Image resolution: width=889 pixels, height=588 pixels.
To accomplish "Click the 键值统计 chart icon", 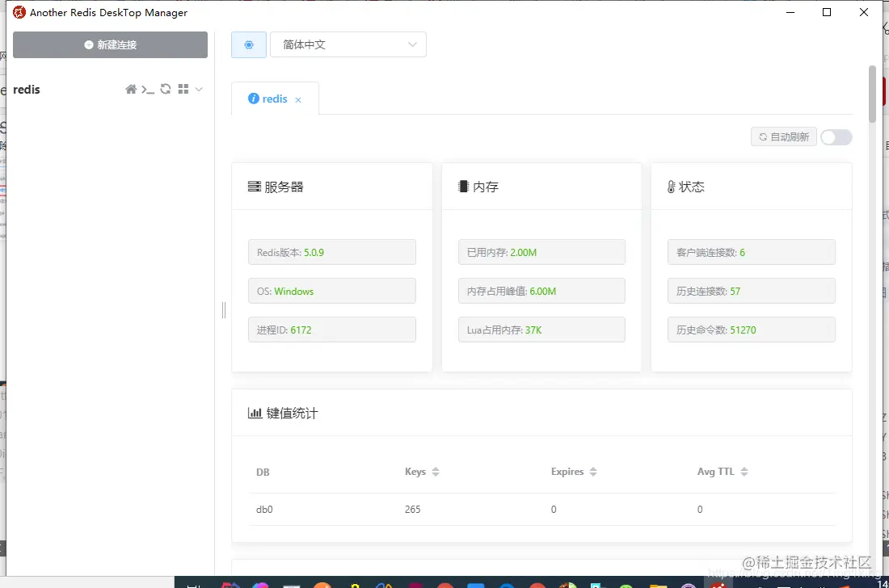I will (255, 413).
